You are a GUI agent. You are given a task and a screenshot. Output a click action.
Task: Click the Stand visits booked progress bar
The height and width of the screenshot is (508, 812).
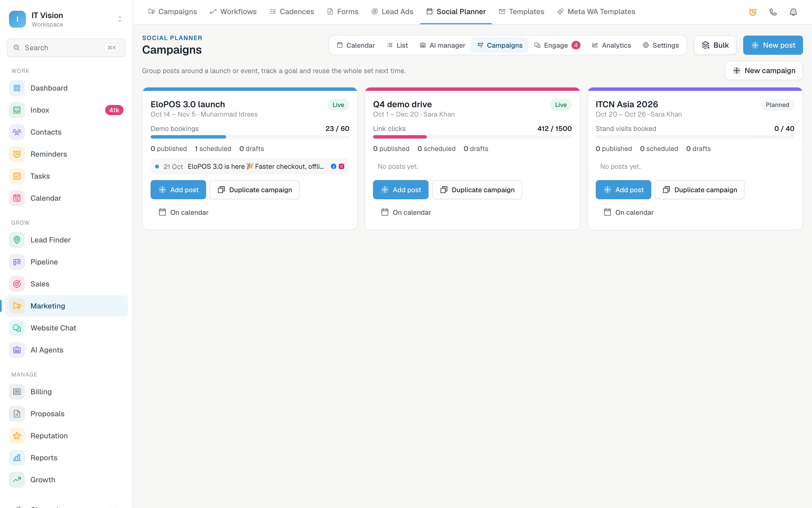[695, 137]
